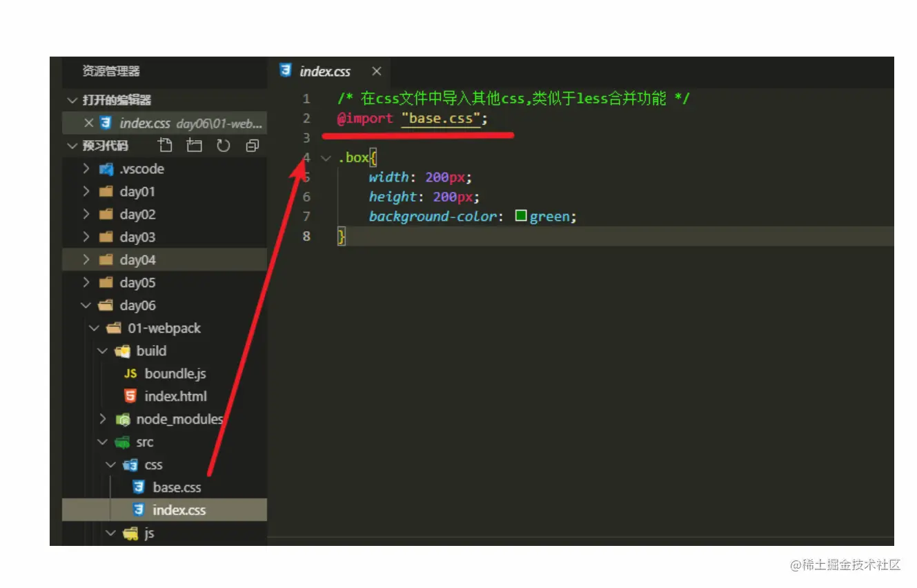Image resolution: width=917 pixels, height=588 pixels.
Task: Click the build folder icon
Action: pos(123,351)
